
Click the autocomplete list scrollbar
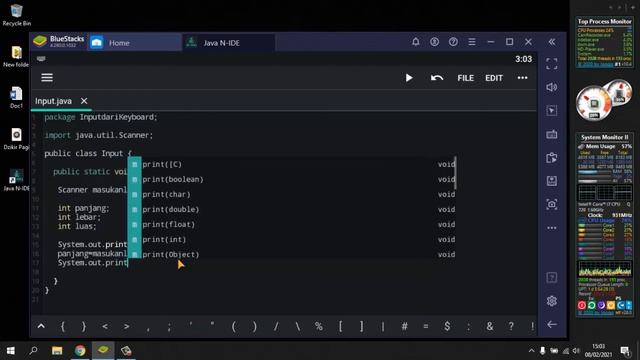[455, 172]
